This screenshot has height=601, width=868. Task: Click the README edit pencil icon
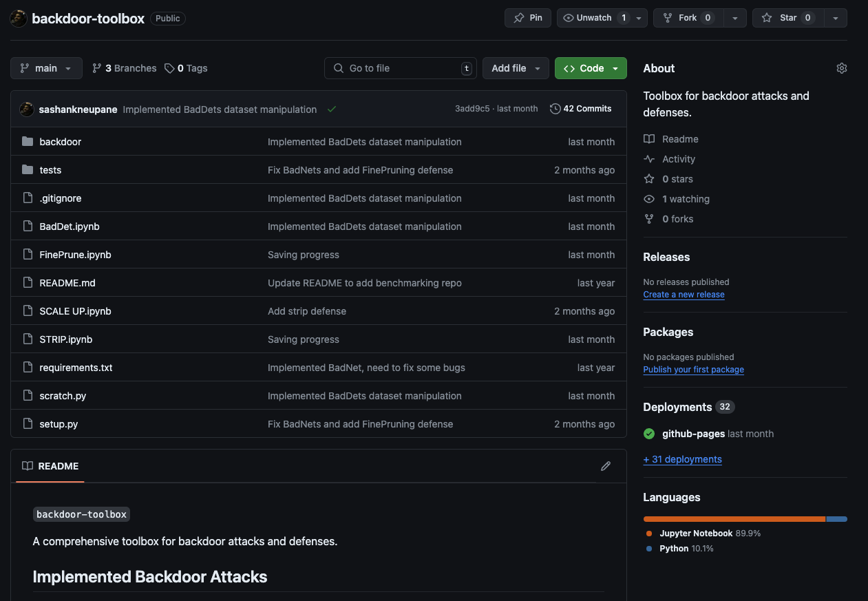(x=606, y=466)
